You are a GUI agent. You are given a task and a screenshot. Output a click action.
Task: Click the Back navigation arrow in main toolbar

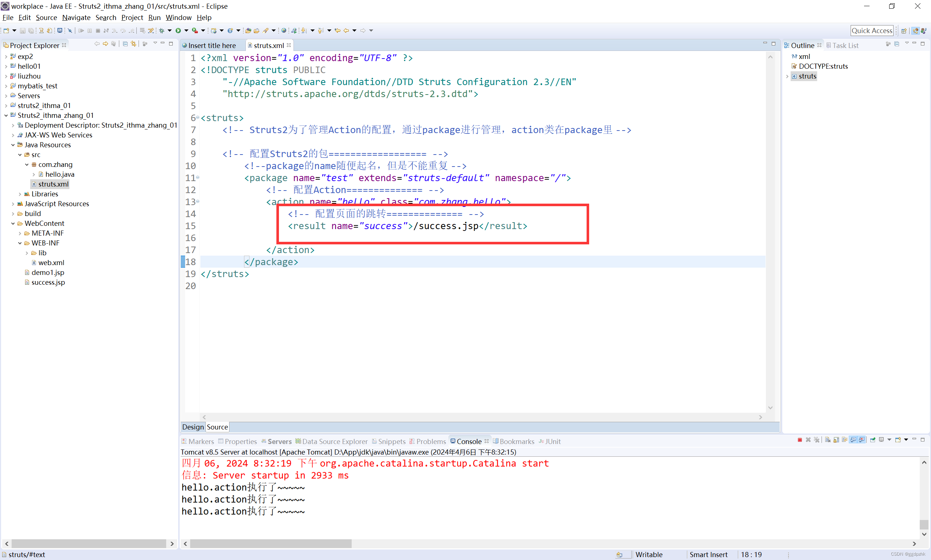tap(346, 31)
